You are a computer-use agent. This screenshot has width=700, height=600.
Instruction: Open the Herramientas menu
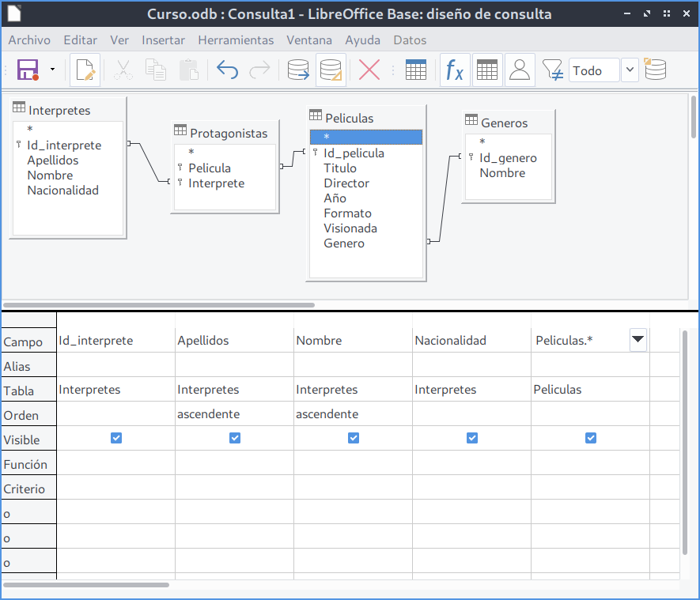(x=236, y=40)
